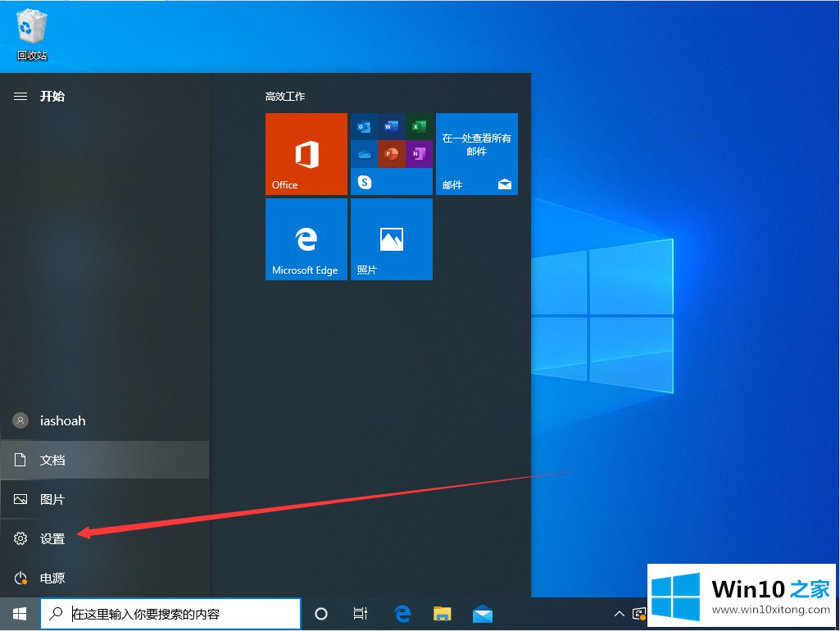Open 设置 (Settings) in Start menu
Viewport: 840px width, 631px height.
(x=52, y=538)
